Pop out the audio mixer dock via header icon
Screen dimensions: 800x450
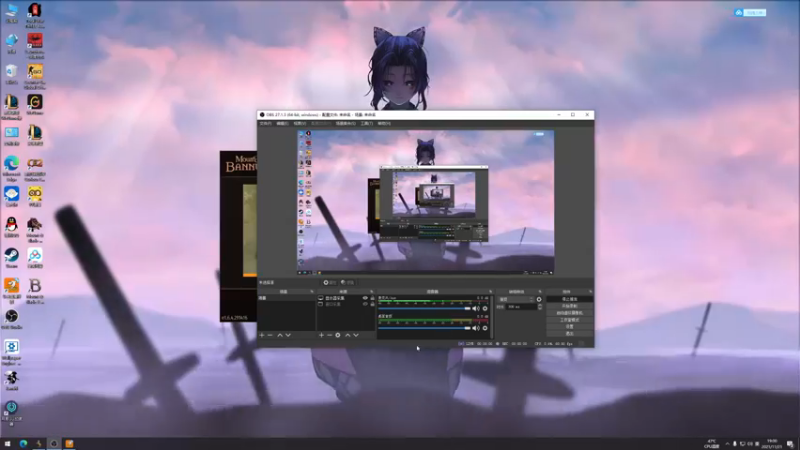click(490, 292)
